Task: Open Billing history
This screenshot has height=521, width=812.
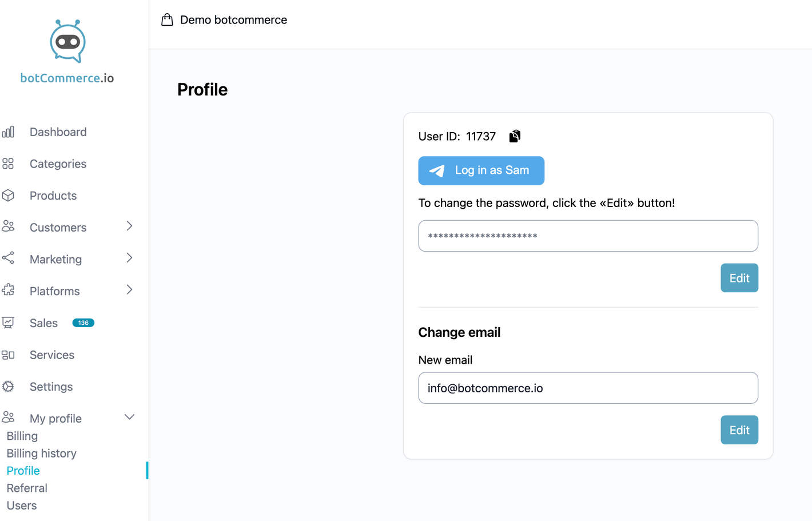Action: pyautogui.click(x=42, y=454)
